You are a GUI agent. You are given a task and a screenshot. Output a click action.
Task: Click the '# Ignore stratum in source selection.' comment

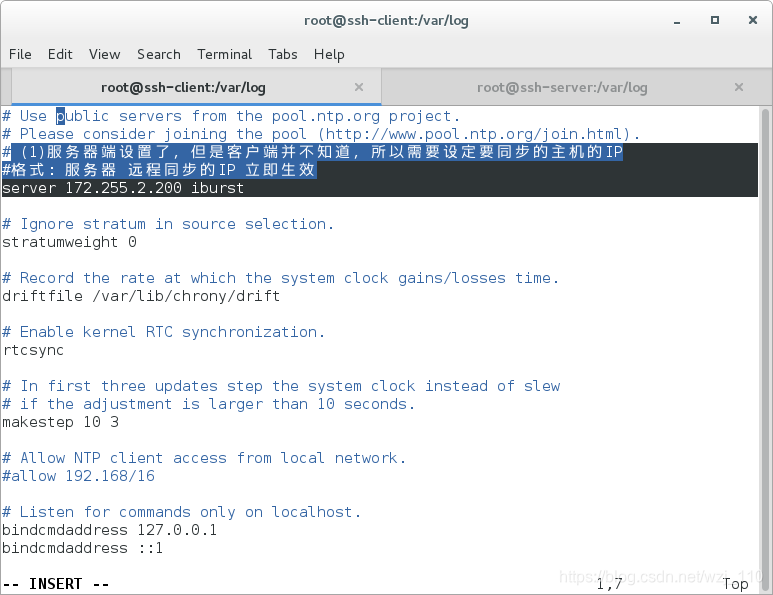pos(168,224)
